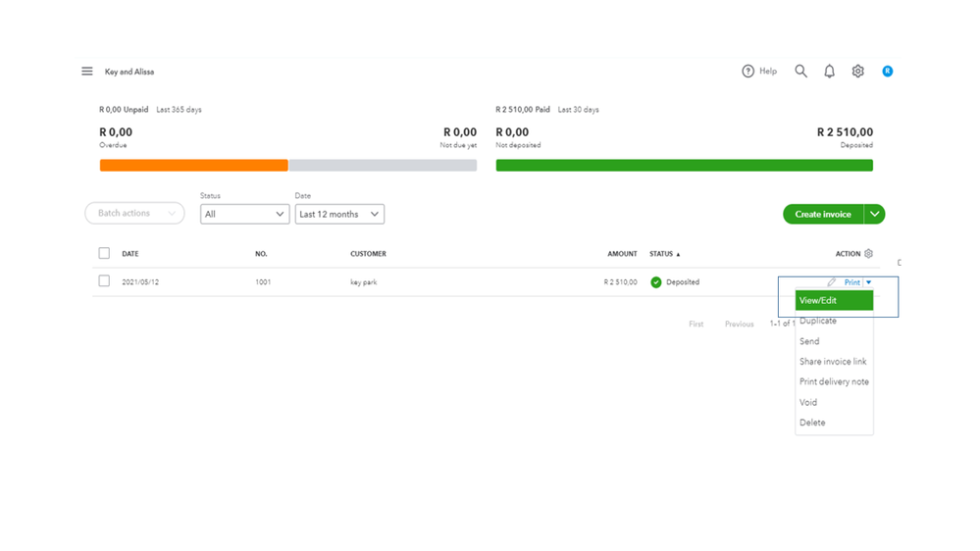980x551 pixels.
Task: Click the Print link for invoice 1001
Action: [x=851, y=282]
